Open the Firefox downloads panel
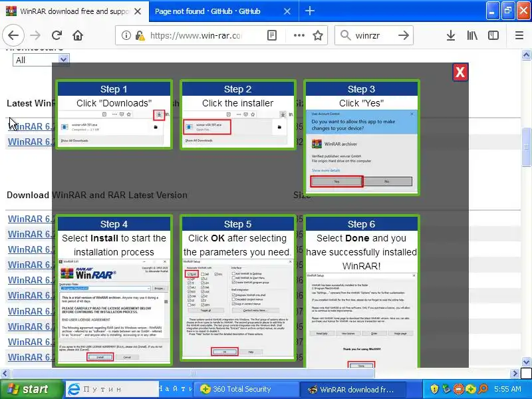Image resolution: width=532 pixels, height=399 pixels. 451,35
